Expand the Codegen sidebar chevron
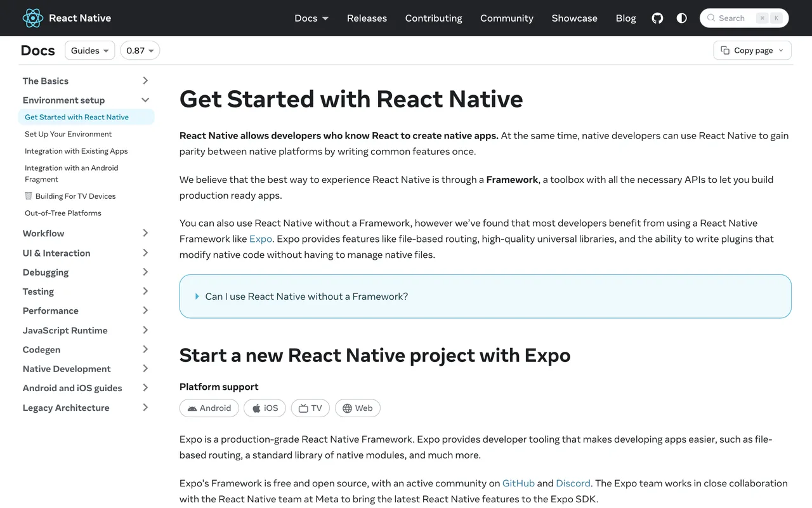 point(145,349)
